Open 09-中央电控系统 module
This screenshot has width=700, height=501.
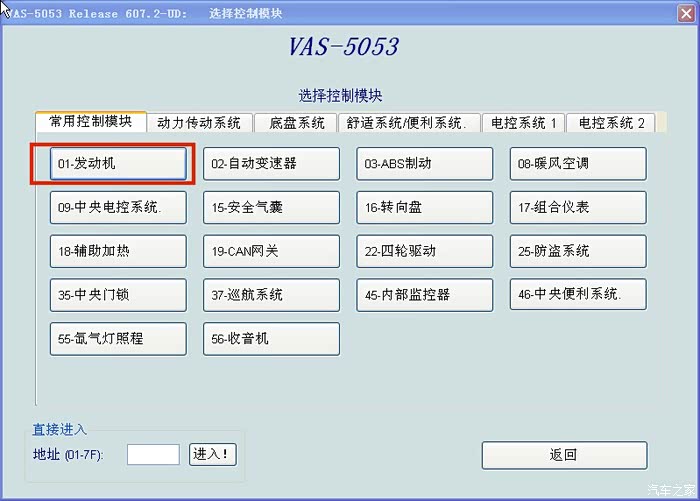click(x=118, y=208)
